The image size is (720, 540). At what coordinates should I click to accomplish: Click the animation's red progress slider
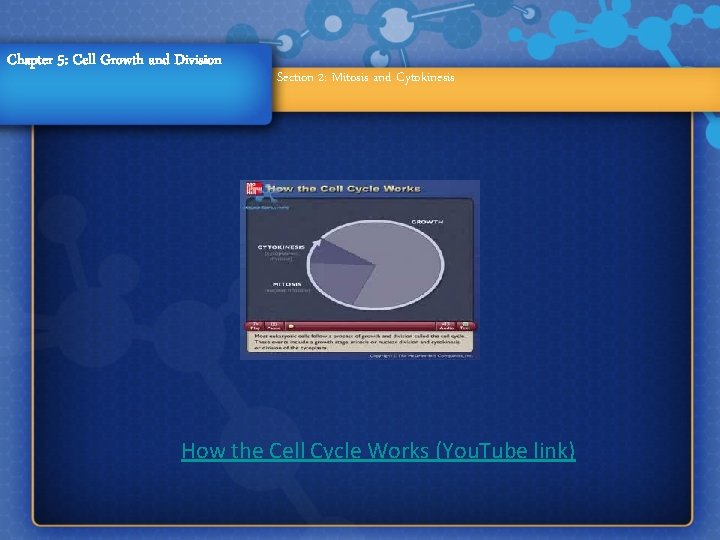(360, 326)
